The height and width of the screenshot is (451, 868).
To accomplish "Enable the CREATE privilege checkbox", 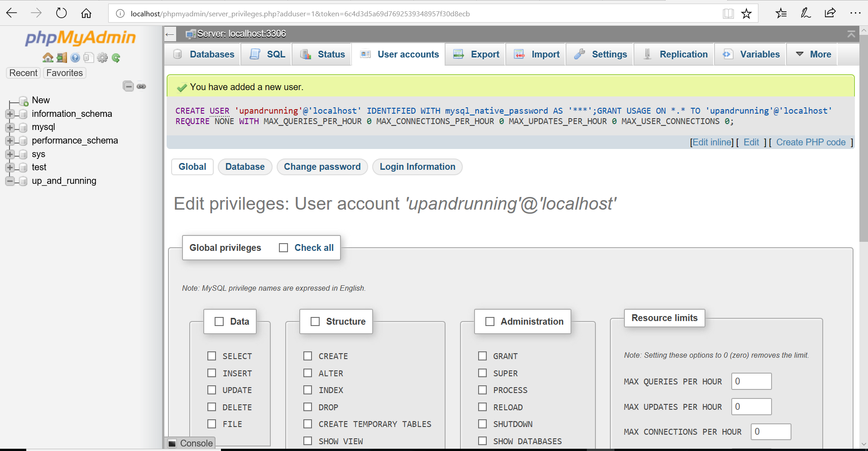I will 308,356.
